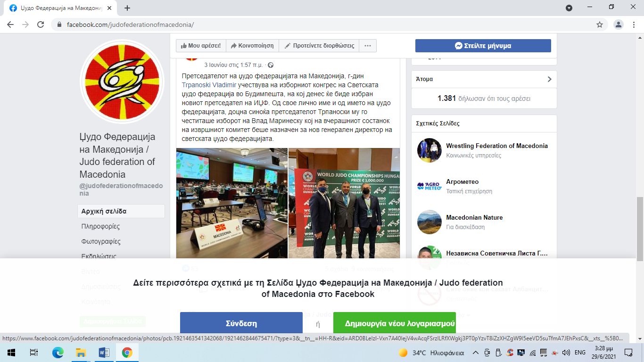
Task: Click the post date 3 Ιουνίου link
Action: click(233, 65)
